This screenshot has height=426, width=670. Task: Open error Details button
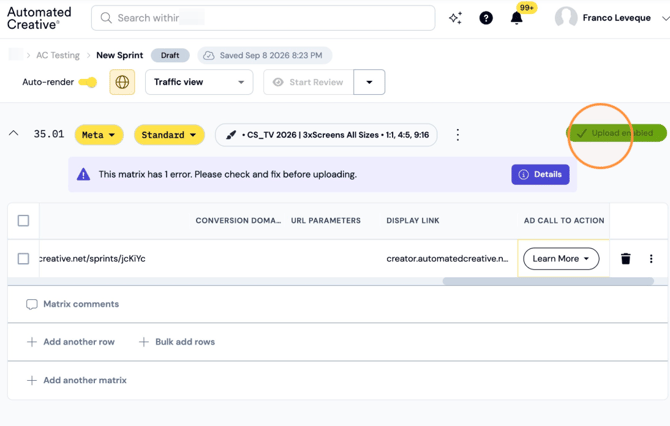point(540,174)
